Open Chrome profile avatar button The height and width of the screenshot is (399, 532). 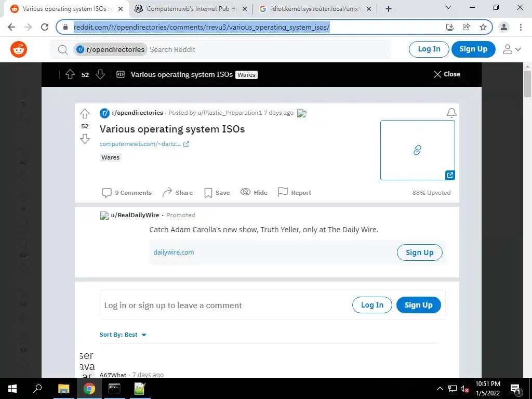point(504,27)
